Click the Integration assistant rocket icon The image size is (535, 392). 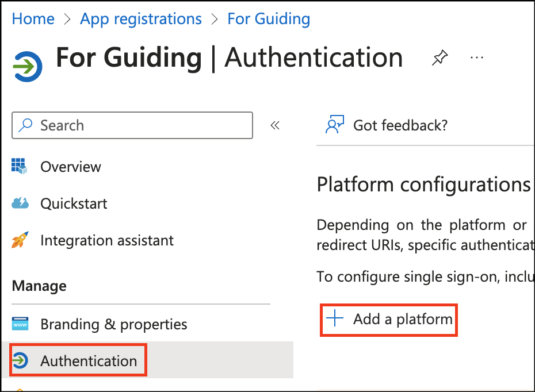(x=20, y=240)
